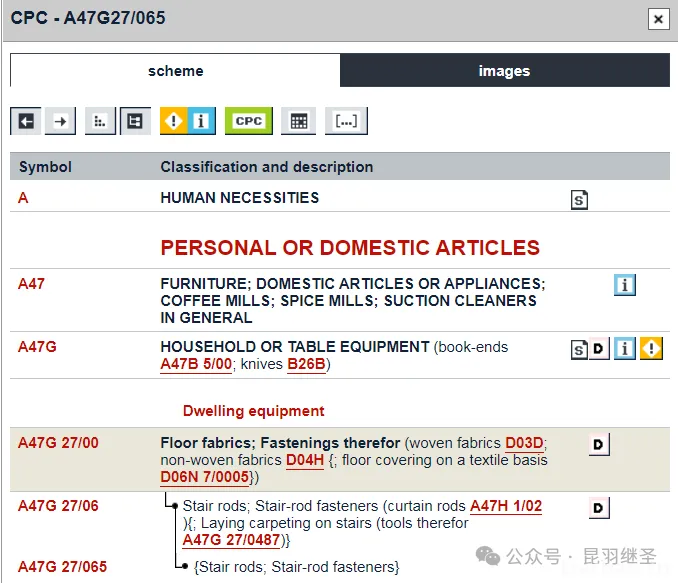This screenshot has height=583, width=678.
Task: Click the right arrow navigation icon
Action: [61, 121]
